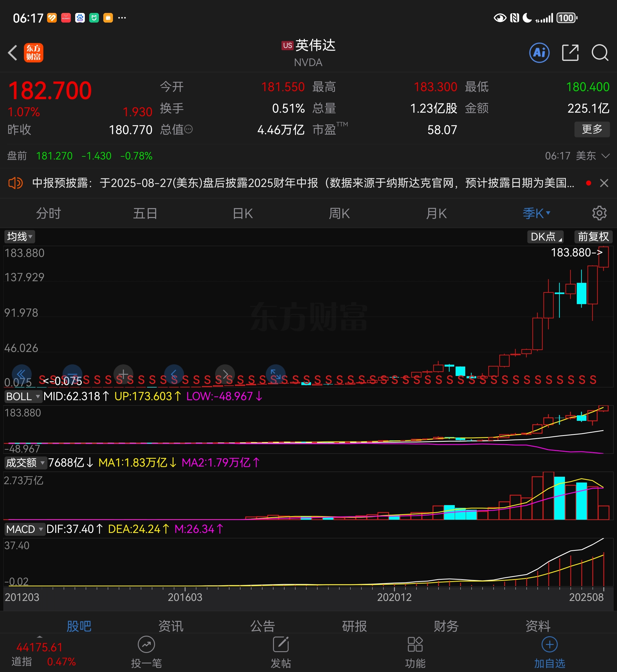Close the 中报预披露 announcement banner
This screenshot has height=672, width=617.
[x=604, y=183]
